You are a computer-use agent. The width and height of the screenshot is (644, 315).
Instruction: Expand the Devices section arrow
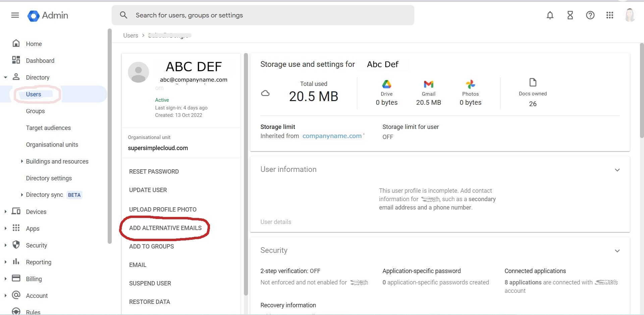(x=5, y=212)
